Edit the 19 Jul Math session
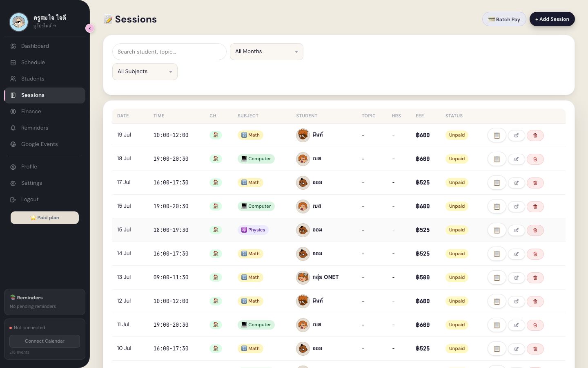The width and height of the screenshot is (588, 368). [516, 135]
